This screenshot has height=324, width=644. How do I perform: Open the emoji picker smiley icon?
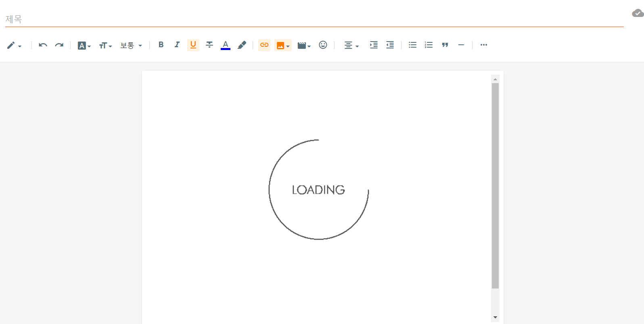tap(323, 45)
